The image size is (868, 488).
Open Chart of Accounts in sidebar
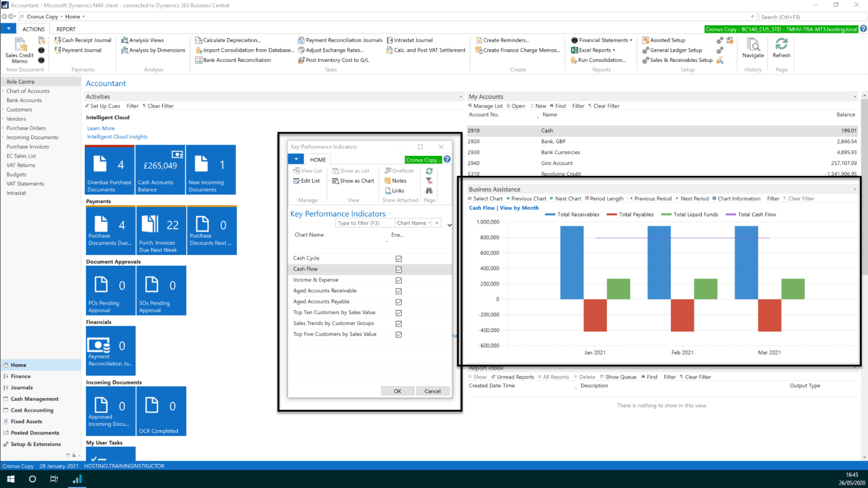pyautogui.click(x=28, y=91)
